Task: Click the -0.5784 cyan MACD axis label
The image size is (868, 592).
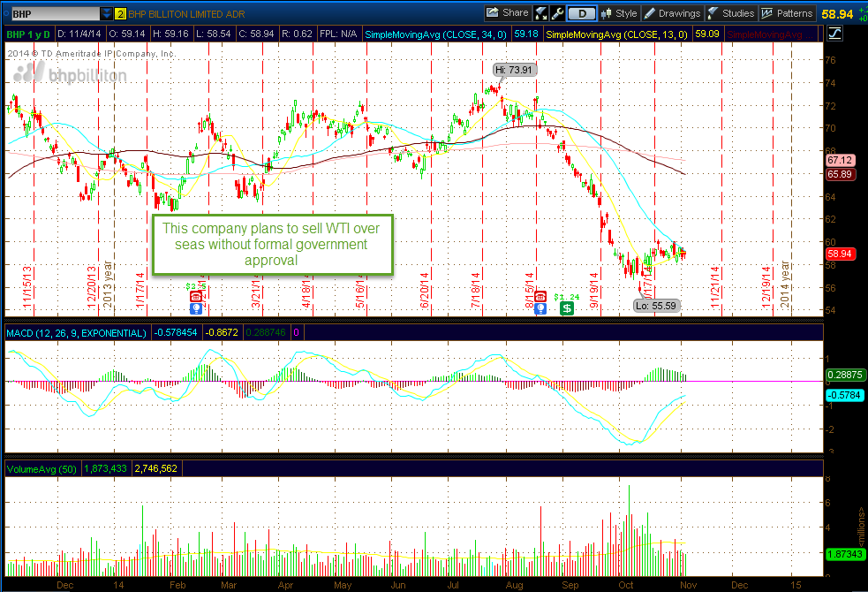Action: [845, 395]
